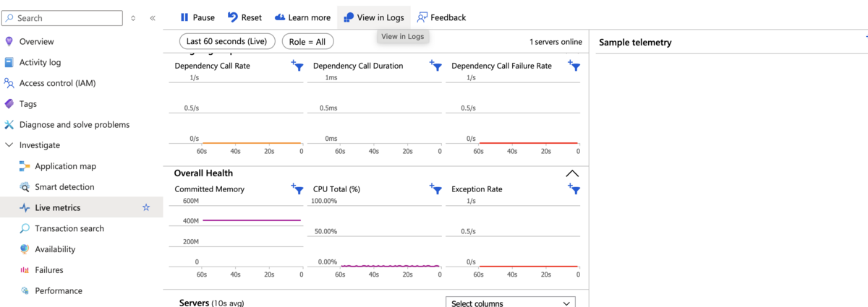Click the CPU Total (%) filter icon
This screenshot has width=868, height=307.
[x=435, y=189]
